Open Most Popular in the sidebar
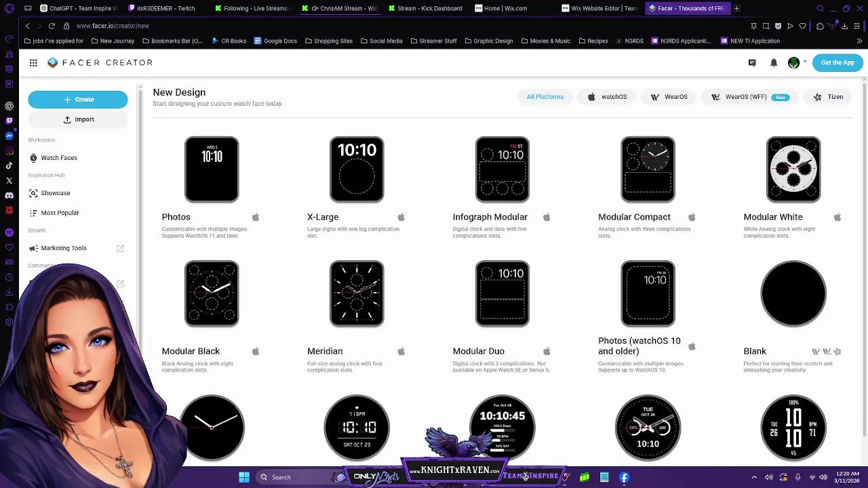This screenshot has width=868, height=488. (x=60, y=213)
